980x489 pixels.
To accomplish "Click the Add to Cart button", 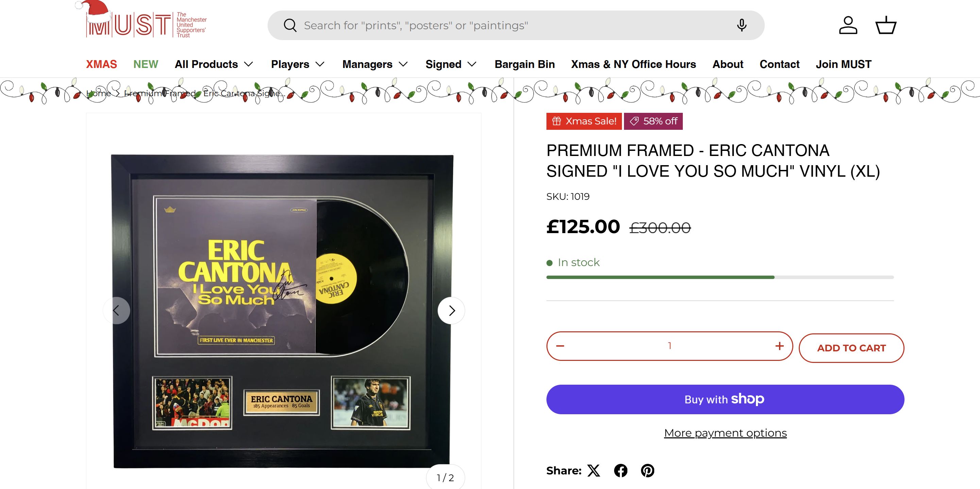I will pos(851,348).
